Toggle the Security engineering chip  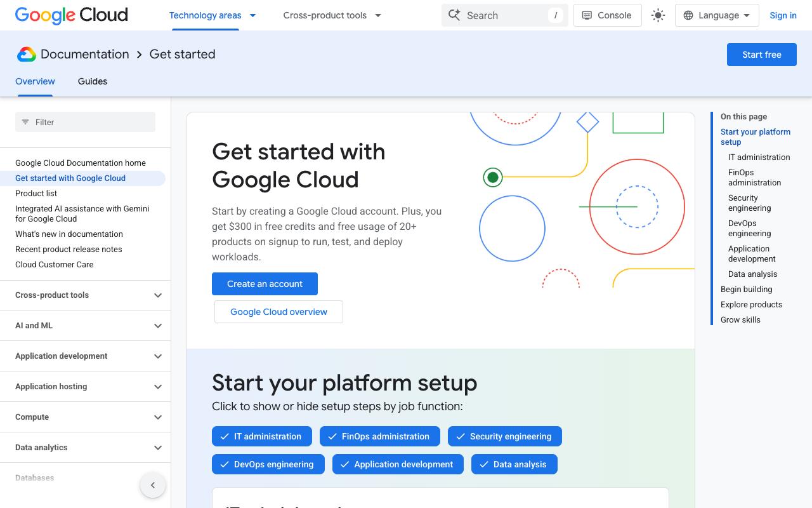pyautogui.click(x=505, y=436)
